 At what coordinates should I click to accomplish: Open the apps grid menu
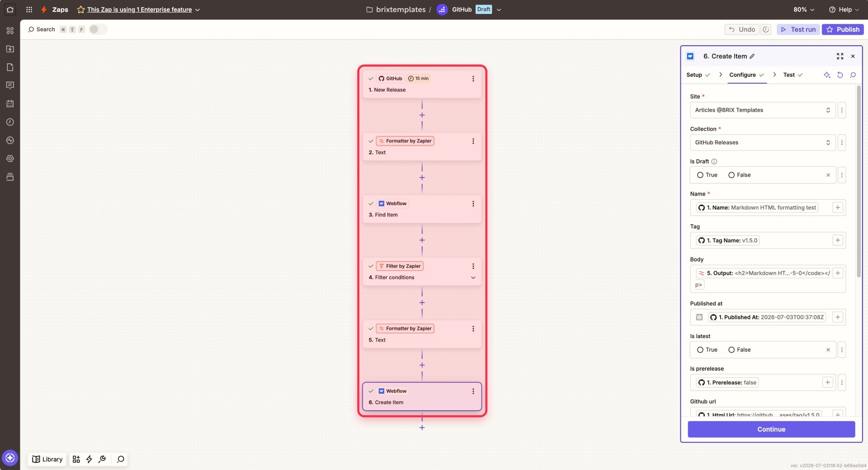pyautogui.click(x=29, y=9)
